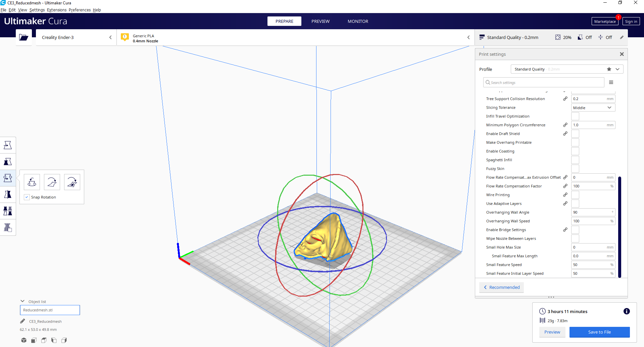Screen dimensions: 644x347
Task: Click Save to File button
Action: coord(599,332)
